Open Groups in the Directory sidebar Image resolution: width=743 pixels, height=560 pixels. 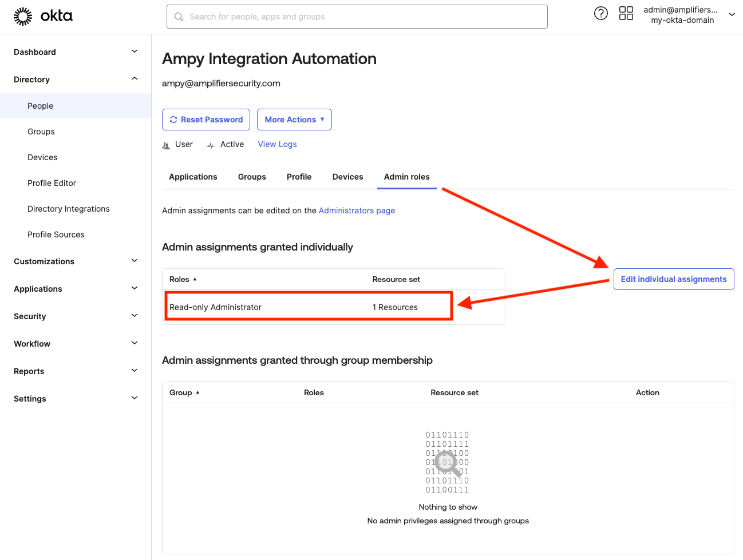41,132
